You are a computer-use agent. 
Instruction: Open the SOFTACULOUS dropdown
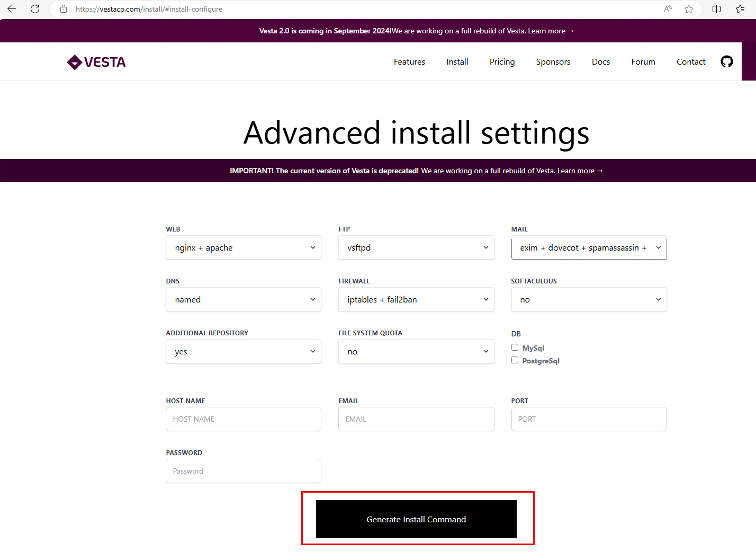click(589, 299)
